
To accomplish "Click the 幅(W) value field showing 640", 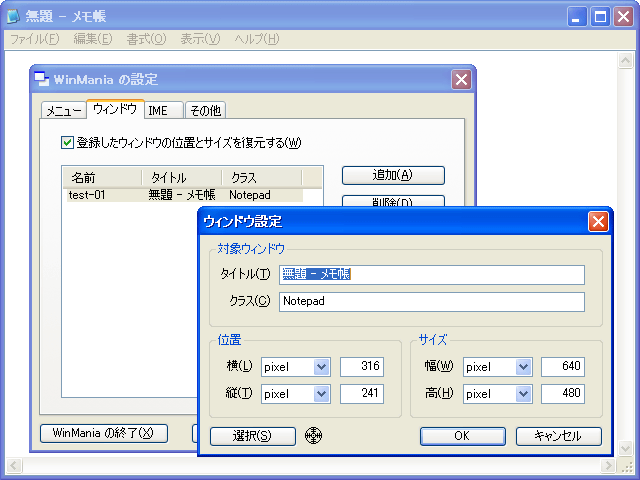I will (563, 367).
